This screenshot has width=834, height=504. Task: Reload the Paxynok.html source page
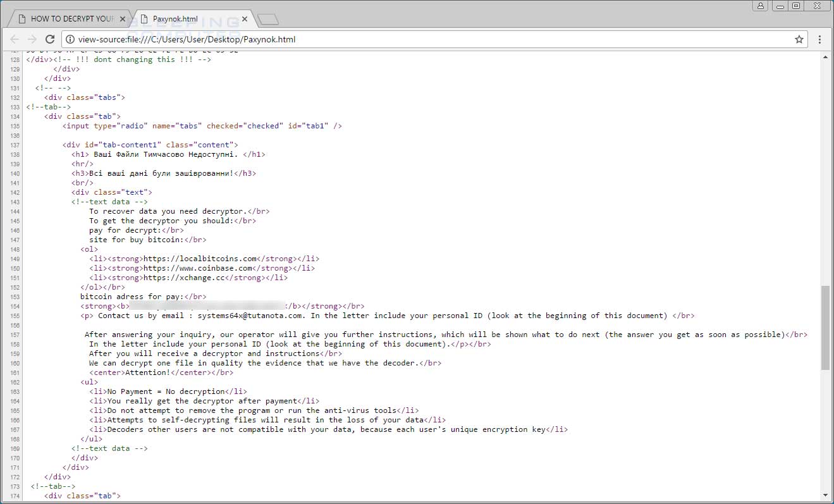(50, 39)
